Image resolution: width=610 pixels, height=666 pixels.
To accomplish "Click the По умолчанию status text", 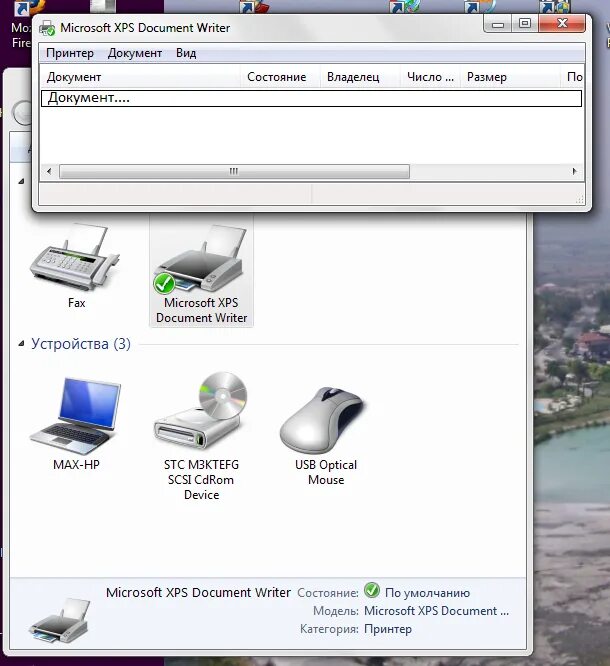I will (x=427, y=593).
